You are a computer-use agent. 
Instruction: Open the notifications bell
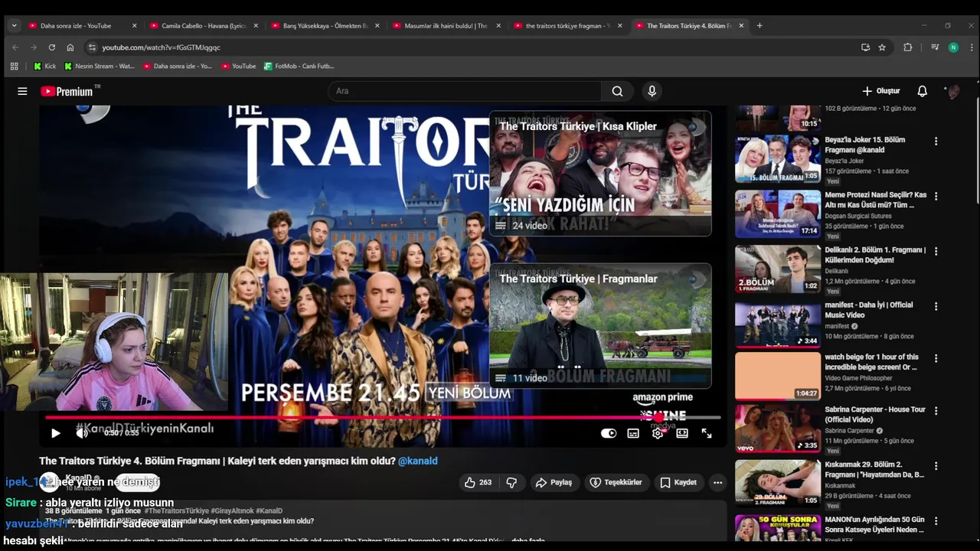coord(922,91)
